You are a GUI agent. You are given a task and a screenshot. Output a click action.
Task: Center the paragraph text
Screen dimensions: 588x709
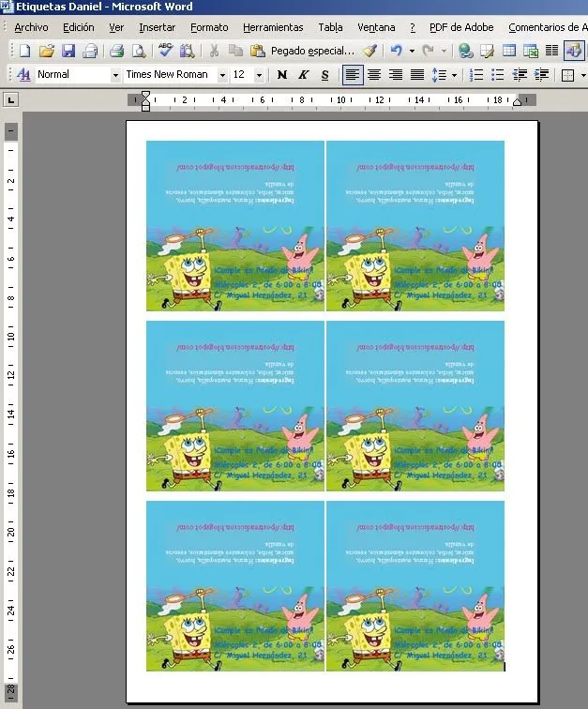373,75
